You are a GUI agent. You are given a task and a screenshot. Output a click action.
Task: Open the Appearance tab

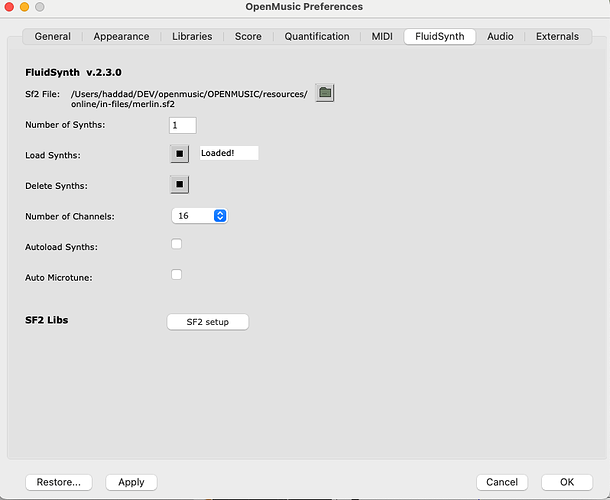pos(121,37)
